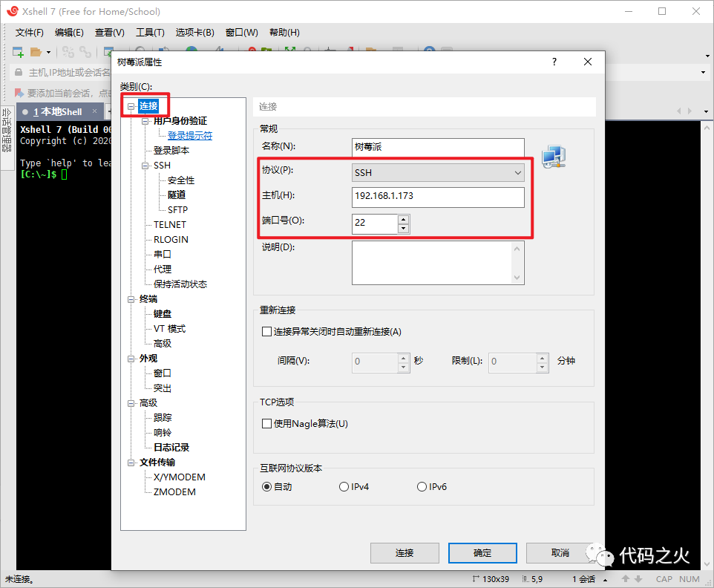Click the 确定 button
Image resolution: width=714 pixels, height=588 pixels.
pos(482,553)
